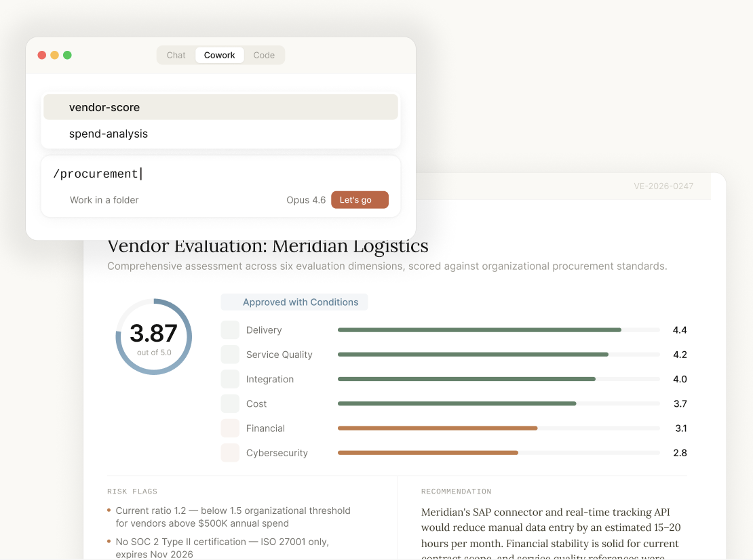Choose spend-analysis from the suggestion list

click(221, 134)
